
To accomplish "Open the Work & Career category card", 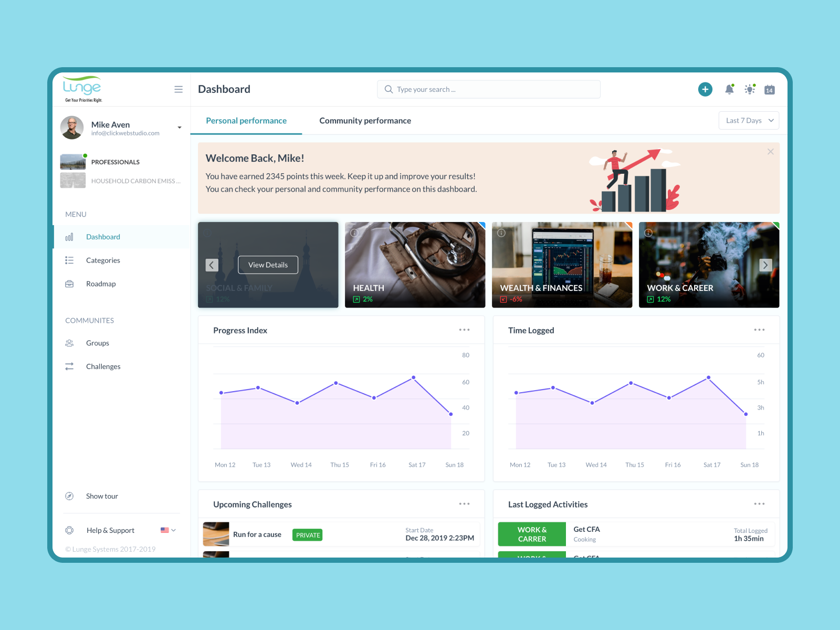I will tap(709, 265).
